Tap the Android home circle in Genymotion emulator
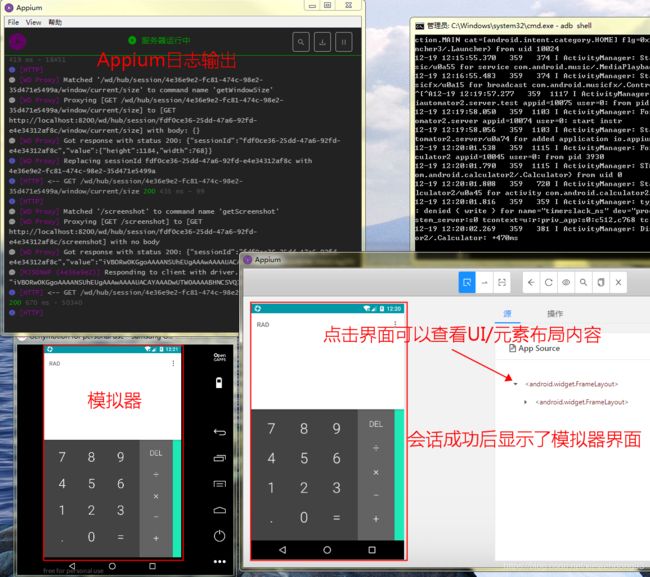 pyautogui.click(x=112, y=566)
